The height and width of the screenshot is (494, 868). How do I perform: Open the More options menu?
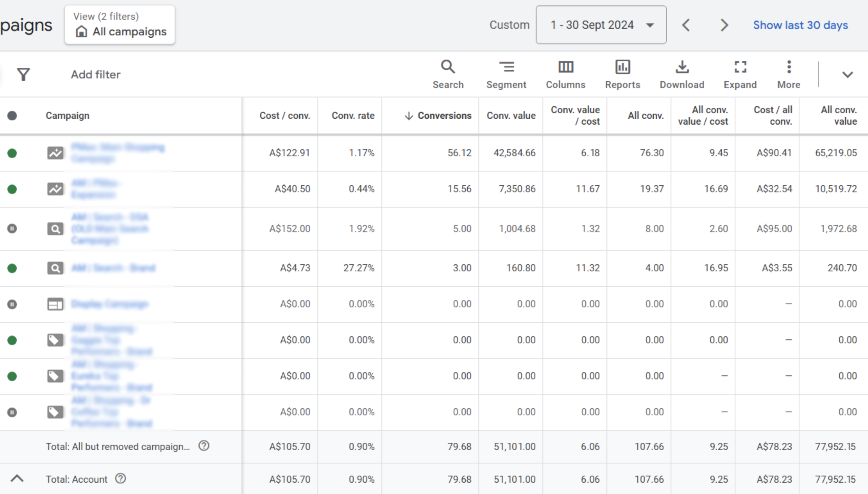(x=789, y=75)
